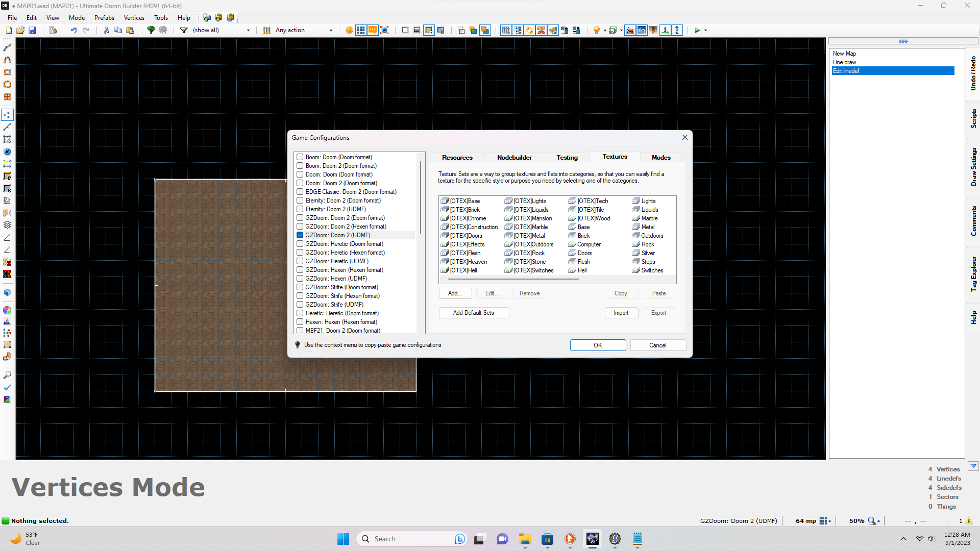Switch to Linedefs mode icon
This screenshot has width=980, height=551.
tap(7, 127)
